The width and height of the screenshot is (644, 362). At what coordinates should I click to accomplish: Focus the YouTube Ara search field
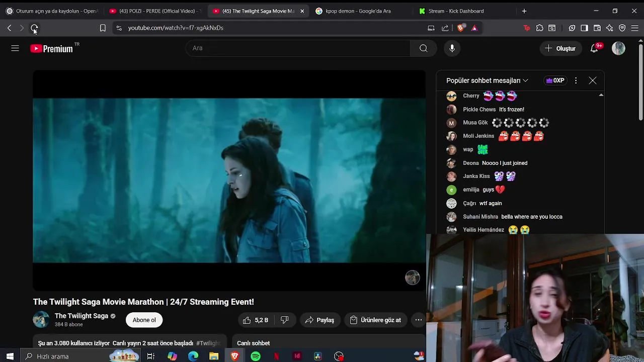pos(298,48)
